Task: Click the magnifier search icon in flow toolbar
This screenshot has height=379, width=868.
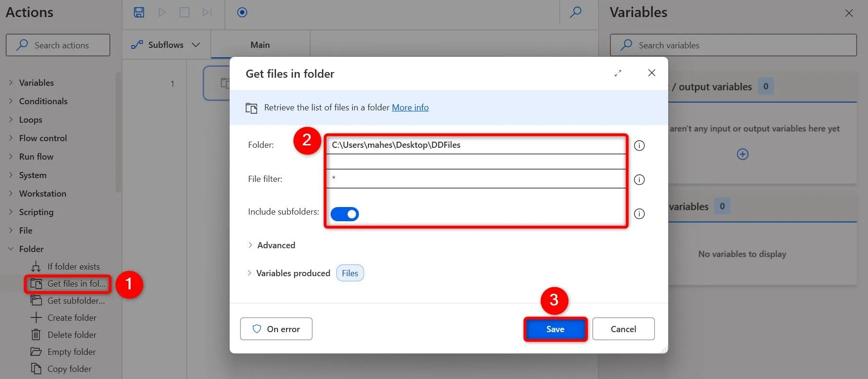Action: click(x=575, y=12)
